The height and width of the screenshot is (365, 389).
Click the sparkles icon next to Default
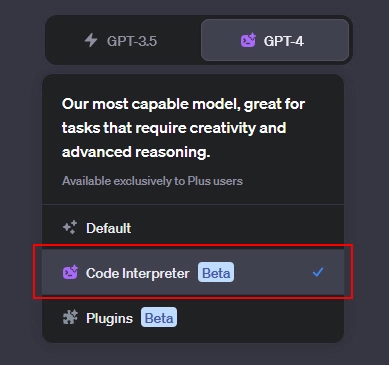70,228
